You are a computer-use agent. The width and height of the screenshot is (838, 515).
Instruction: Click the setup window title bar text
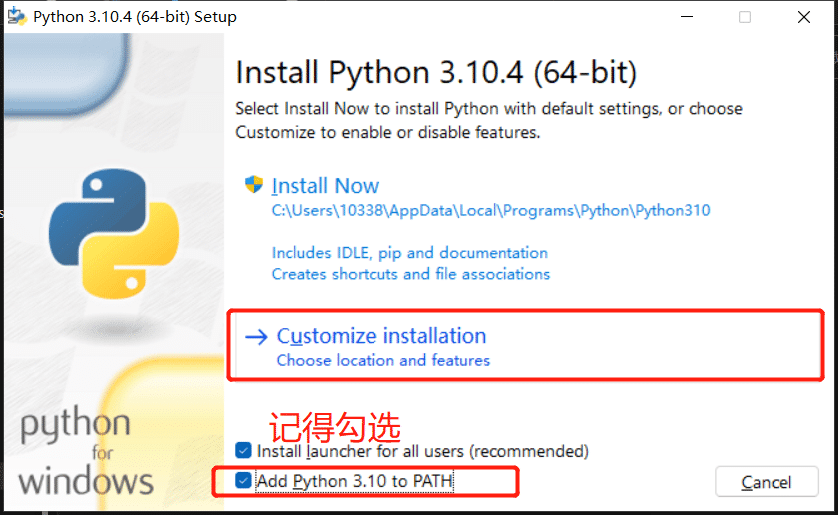pos(135,17)
